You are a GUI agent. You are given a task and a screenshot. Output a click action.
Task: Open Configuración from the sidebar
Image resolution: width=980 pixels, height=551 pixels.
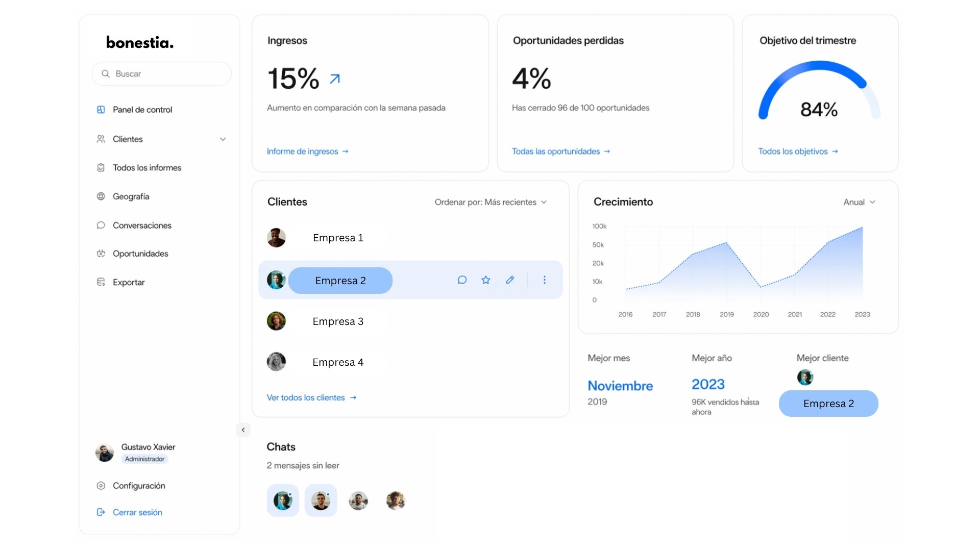point(138,485)
